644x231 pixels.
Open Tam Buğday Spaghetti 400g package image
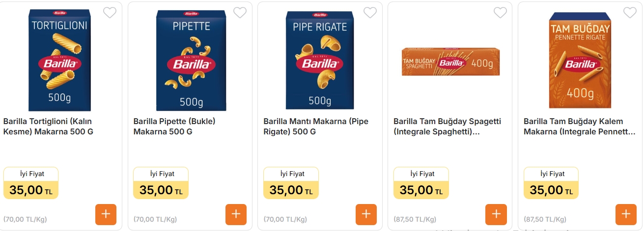450,62
